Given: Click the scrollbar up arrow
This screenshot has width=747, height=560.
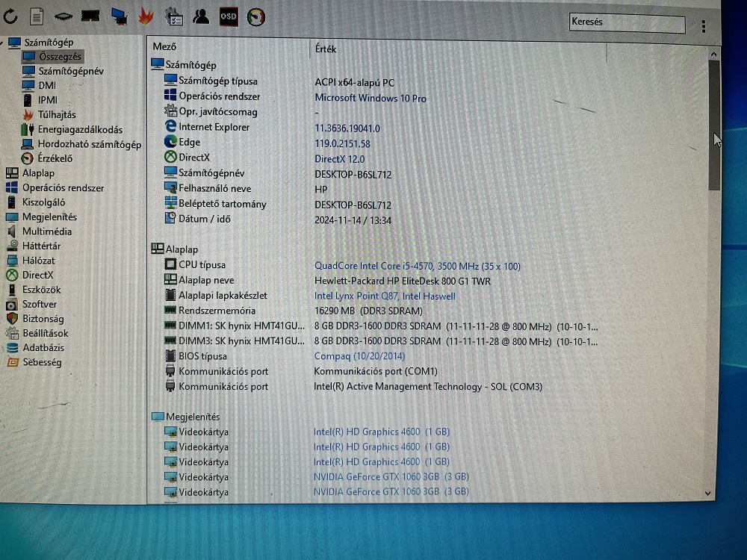Looking at the screenshot, I should point(713,55).
